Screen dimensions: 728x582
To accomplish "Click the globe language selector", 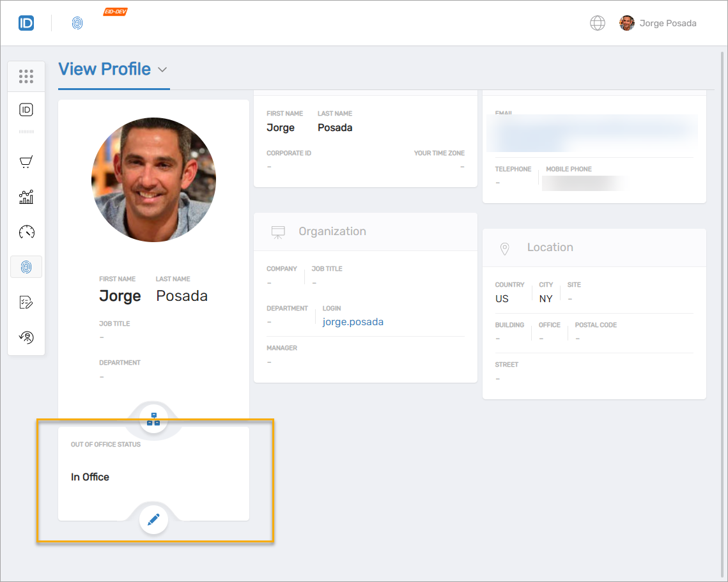I will (597, 22).
